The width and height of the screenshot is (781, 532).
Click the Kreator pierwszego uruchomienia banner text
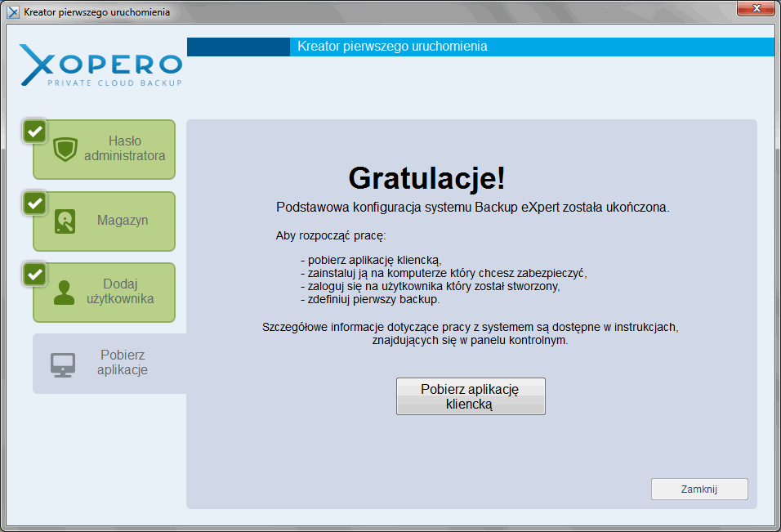pos(392,47)
